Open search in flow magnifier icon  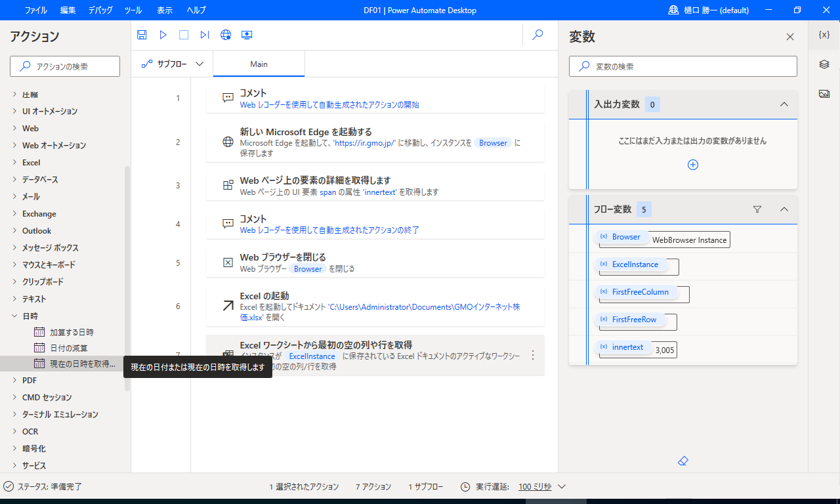tap(537, 35)
